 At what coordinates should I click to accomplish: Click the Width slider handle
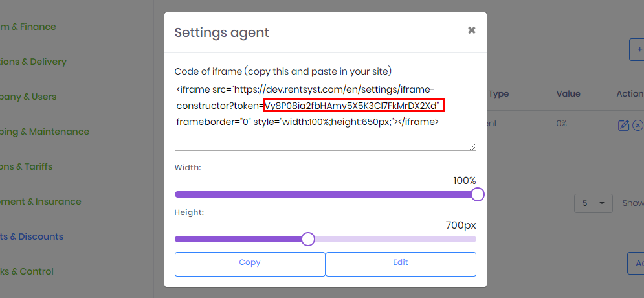[477, 194]
